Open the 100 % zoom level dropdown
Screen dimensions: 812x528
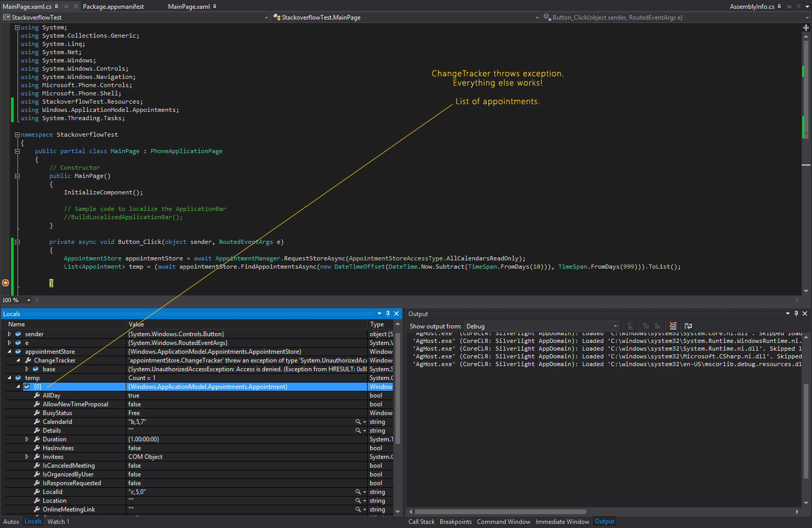tap(29, 300)
